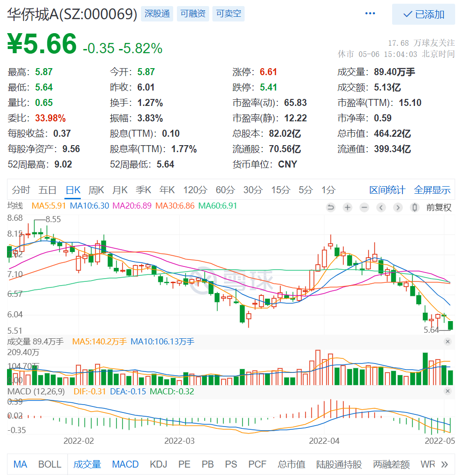The image size is (457, 476).
Task: Click the 已添加 watchlist button
Action: point(423,14)
